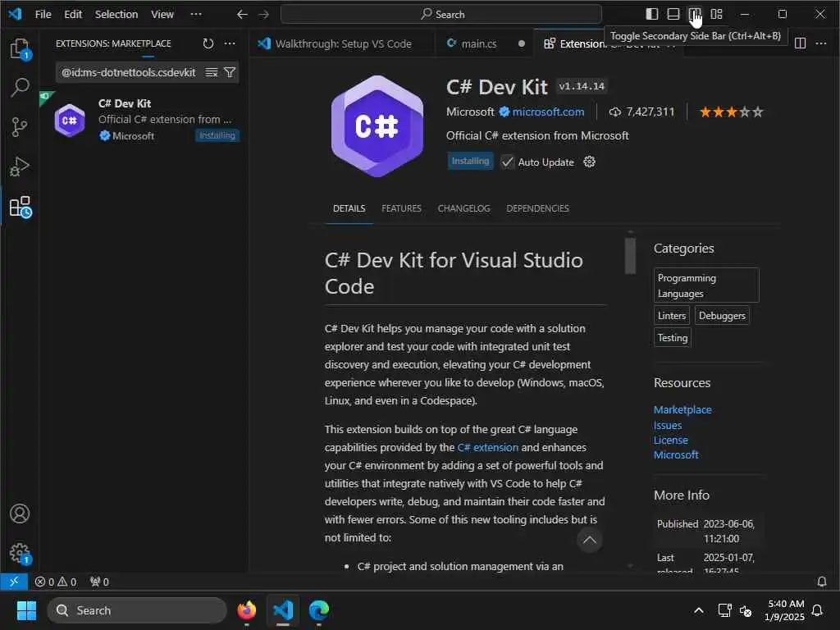The width and height of the screenshot is (840, 630).
Task: Select the Testing category
Action: [673, 337]
